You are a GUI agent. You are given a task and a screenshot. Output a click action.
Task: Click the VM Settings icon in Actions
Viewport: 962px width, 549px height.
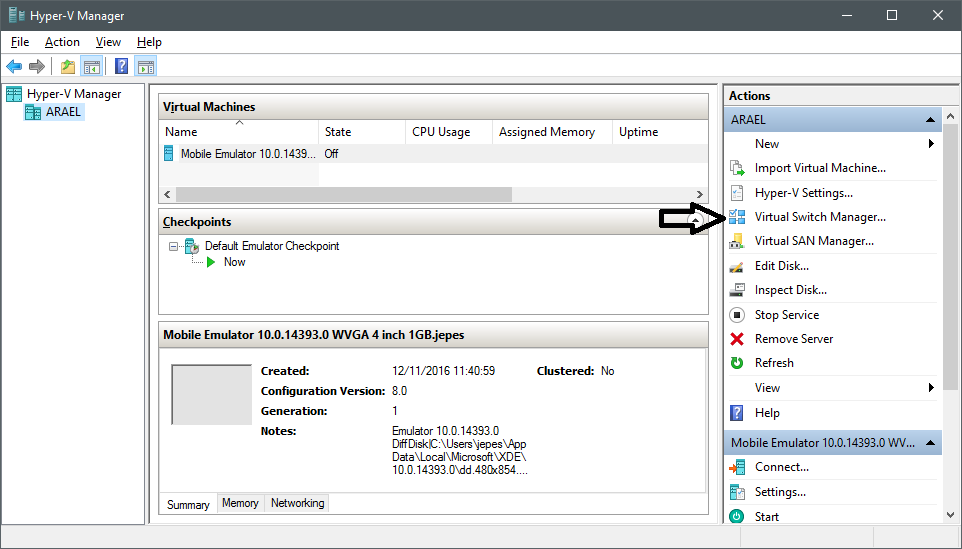pos(737,492)
